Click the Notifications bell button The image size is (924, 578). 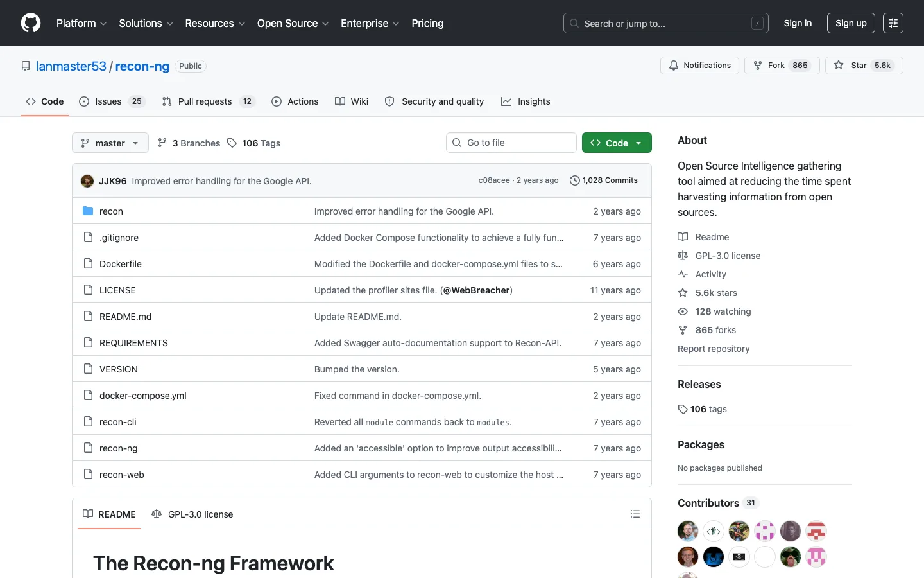[699, 66]
